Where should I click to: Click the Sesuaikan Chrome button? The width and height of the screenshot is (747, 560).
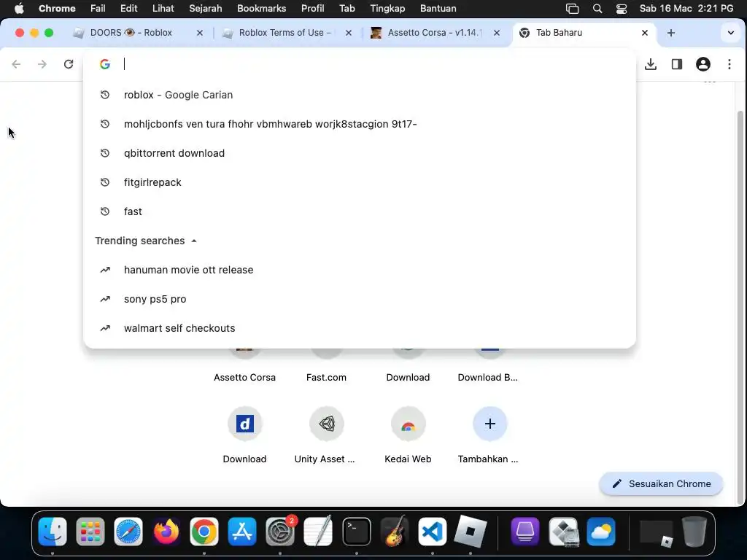[661, 484]
